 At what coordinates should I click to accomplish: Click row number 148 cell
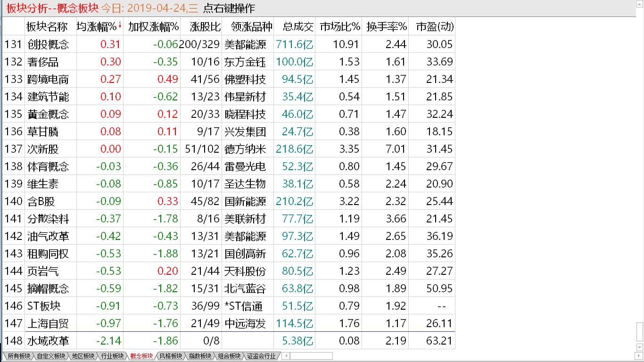click(x=14, y=341)
